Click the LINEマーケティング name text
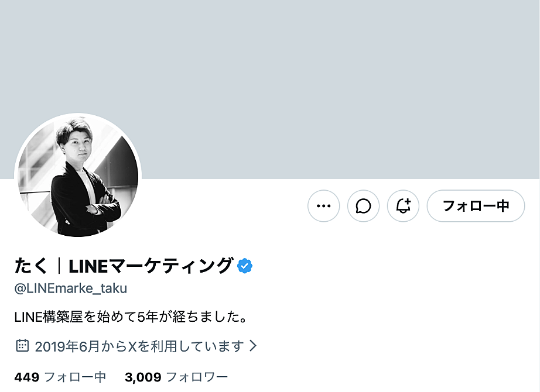 coord(151,266)
